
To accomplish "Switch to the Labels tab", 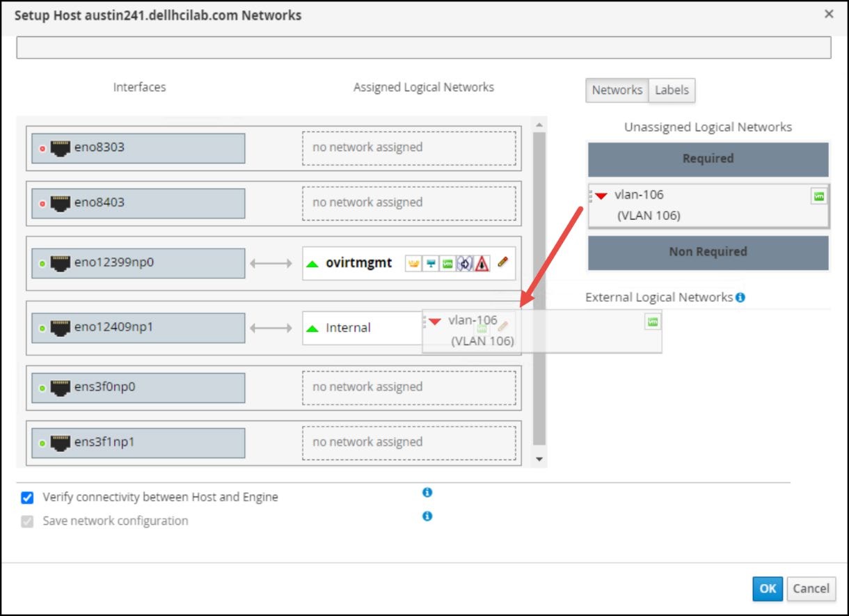I will (x=672, y=90).
